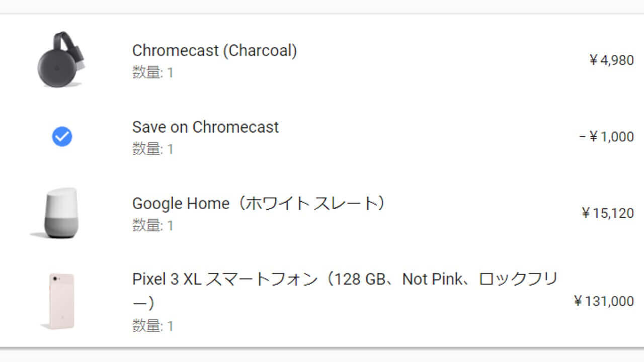
Task: Click the word Chromecast in the first item title
Action: pos(175,51)
